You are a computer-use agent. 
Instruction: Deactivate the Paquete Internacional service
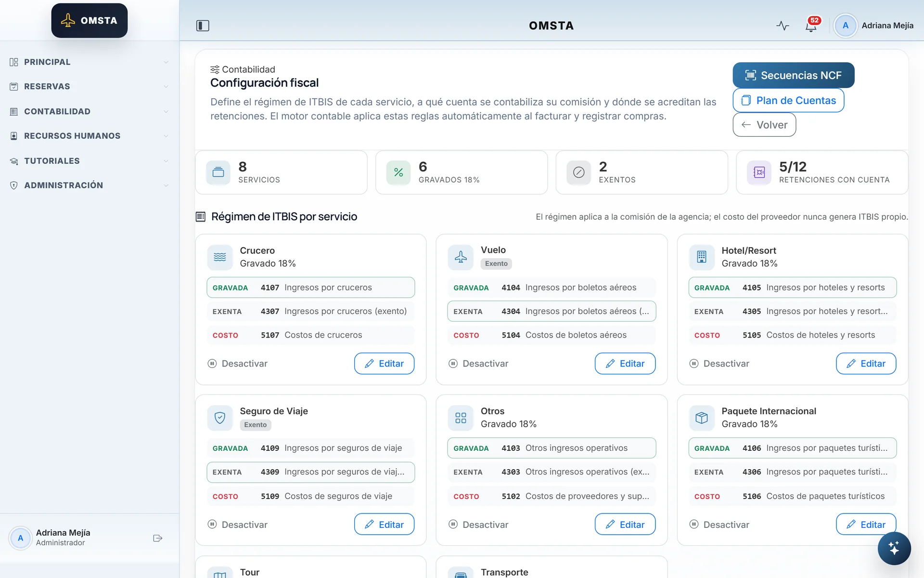click(x=719, y=525)
